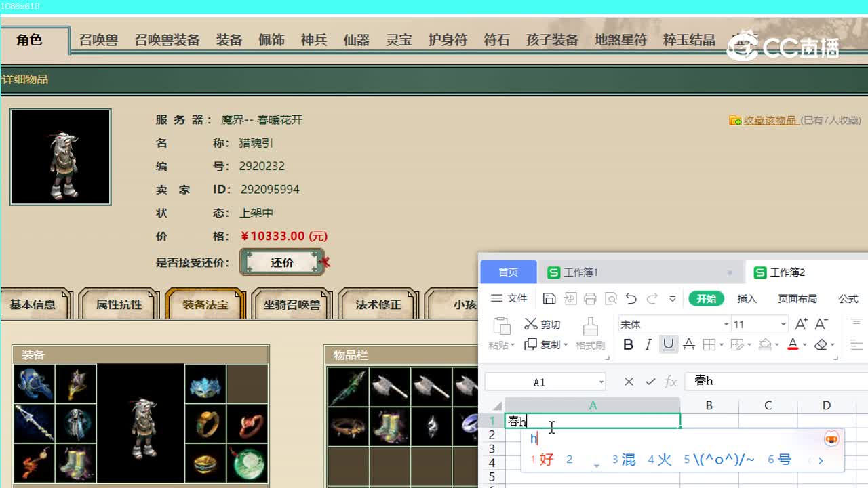Decrease font size with A- button
The image size is (868, 488).
click(821, 324)
